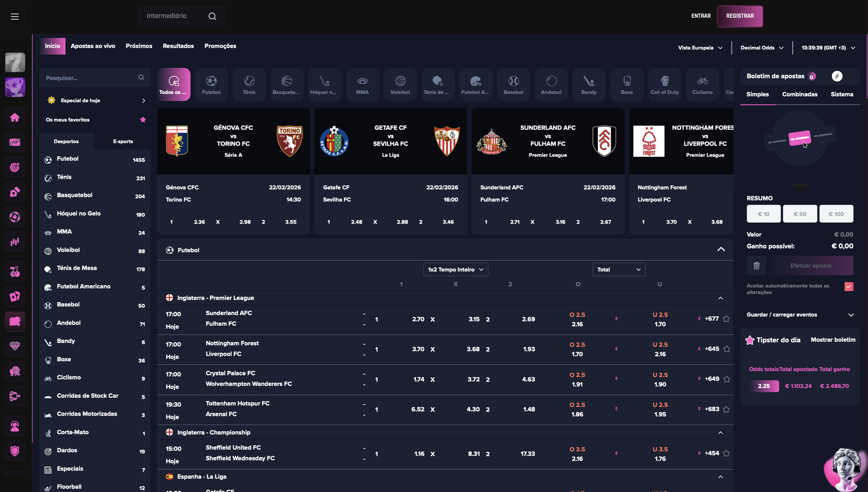868x492 pixels.
Task: Uncheck 'Aceitar automaticamente todas as alterações' checkbox
Action: click(849, 287)
